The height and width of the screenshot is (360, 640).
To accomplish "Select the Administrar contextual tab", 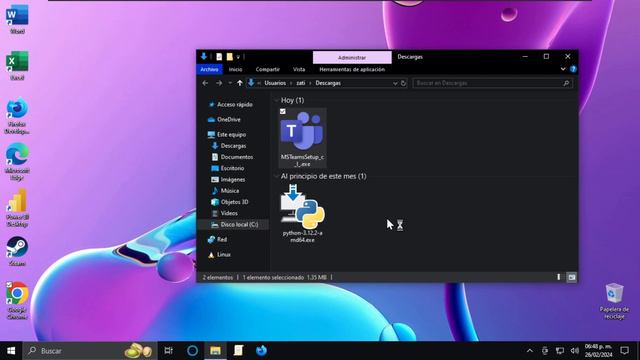I will [x=352, y=58].
